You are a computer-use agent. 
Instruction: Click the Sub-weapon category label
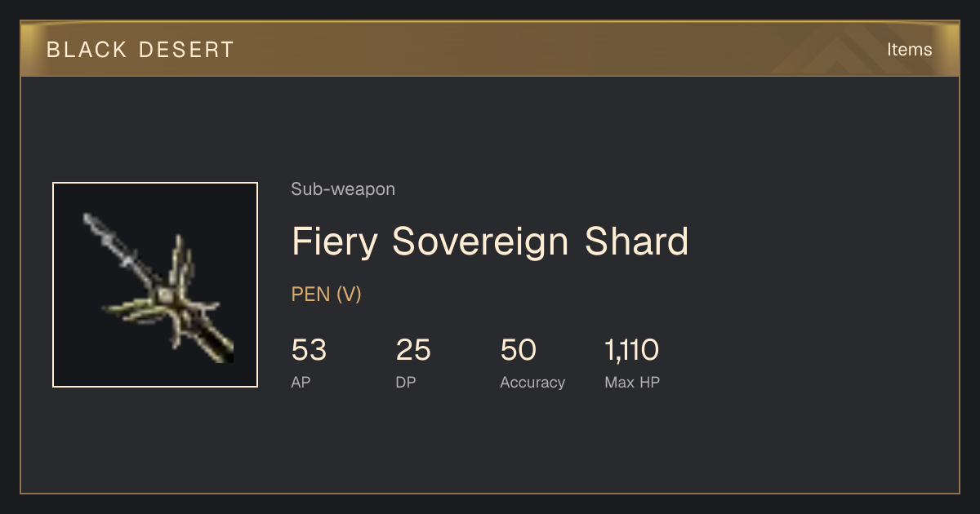tap(343, 189)
